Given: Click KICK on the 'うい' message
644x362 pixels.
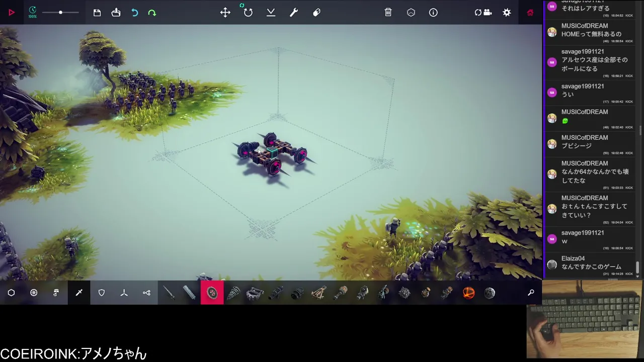Looking at the screenshot, I should point(629,102).
